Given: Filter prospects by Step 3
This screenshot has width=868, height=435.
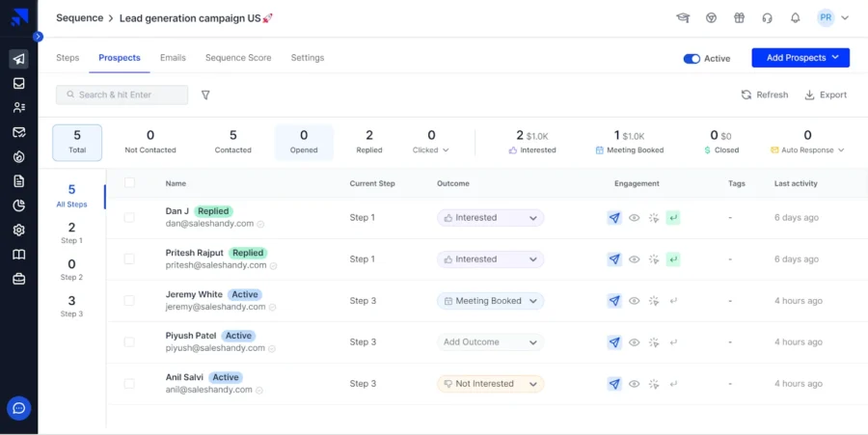Looking at the screenshot, I should point(71,306).
